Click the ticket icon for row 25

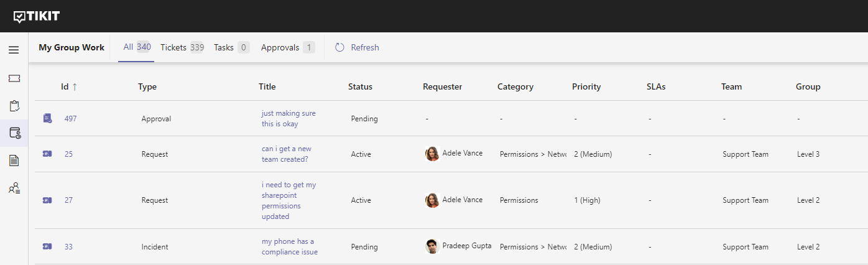point(47,154)
